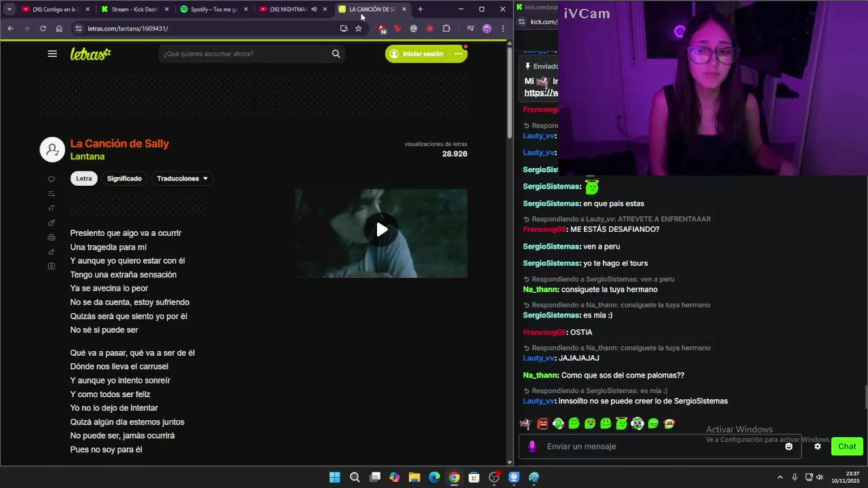Image resolution: width=868 pixels, height=488 pixels.
Task: Open the browser Extensions puzzle icon
Action: tap(446, 28)
